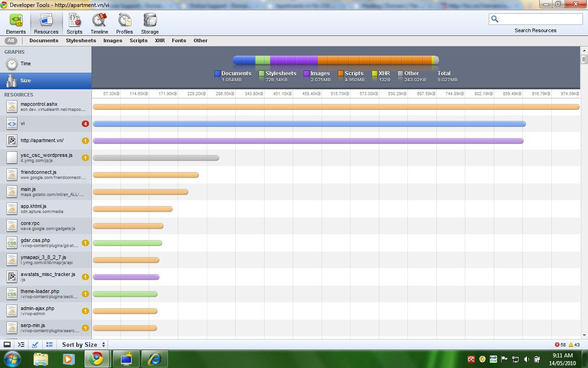Select core:rpc resource row
Image resolution: width=588 pixels, height=368 pixels.
coord(46,226)
